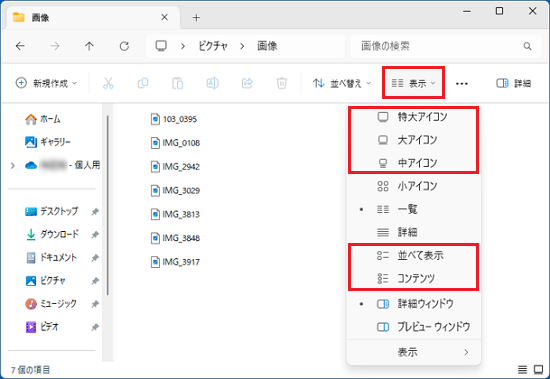
Task: Select file IMG_2942
Action: pyautogui.click(x=175, y=167)
